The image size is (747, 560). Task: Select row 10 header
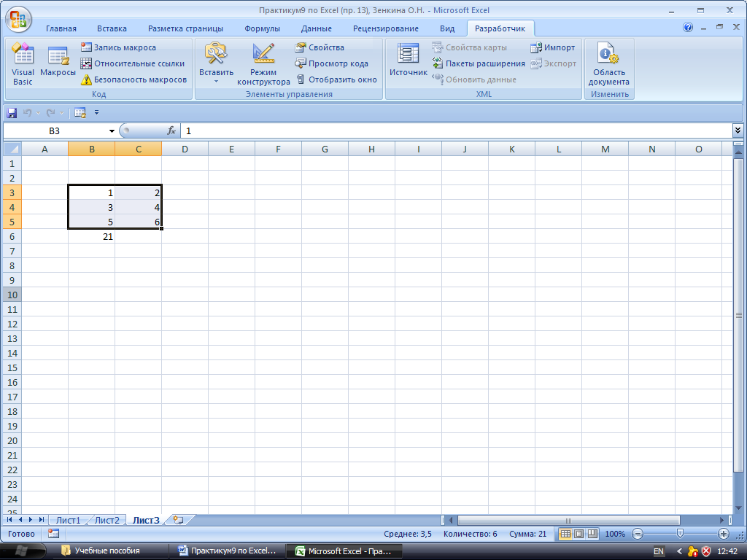(x=12, y=295)
